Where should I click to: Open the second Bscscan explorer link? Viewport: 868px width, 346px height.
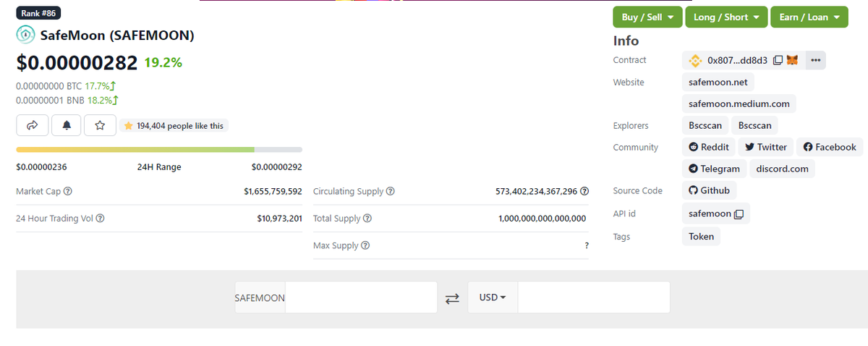(x=755, y=125)
